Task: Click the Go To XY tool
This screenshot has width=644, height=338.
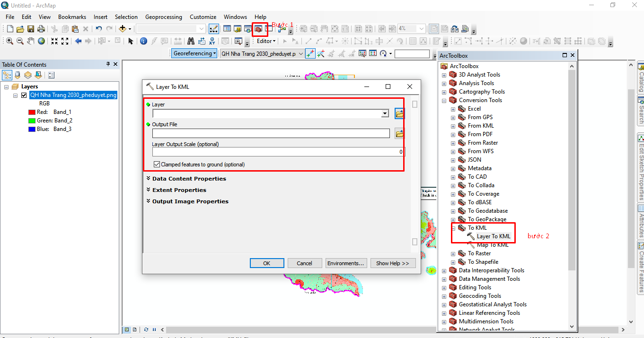Action: pos(212,41)
